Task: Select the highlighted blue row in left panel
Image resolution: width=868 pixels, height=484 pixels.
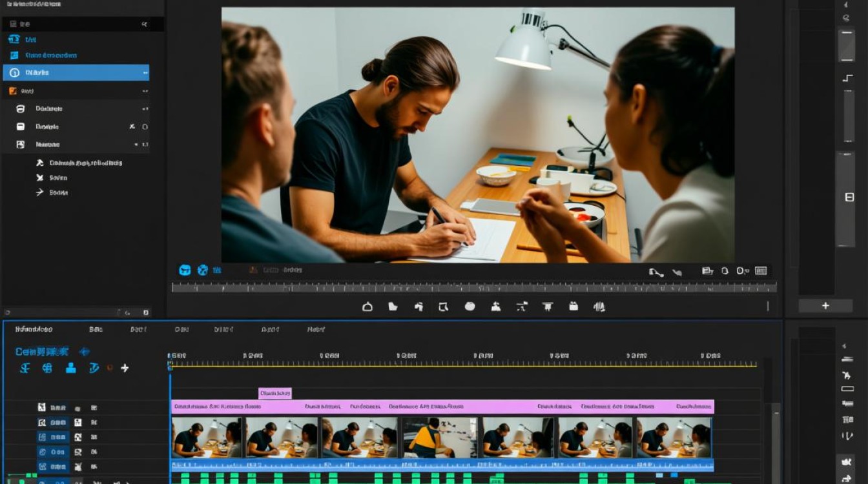Action: click(76, 72)
